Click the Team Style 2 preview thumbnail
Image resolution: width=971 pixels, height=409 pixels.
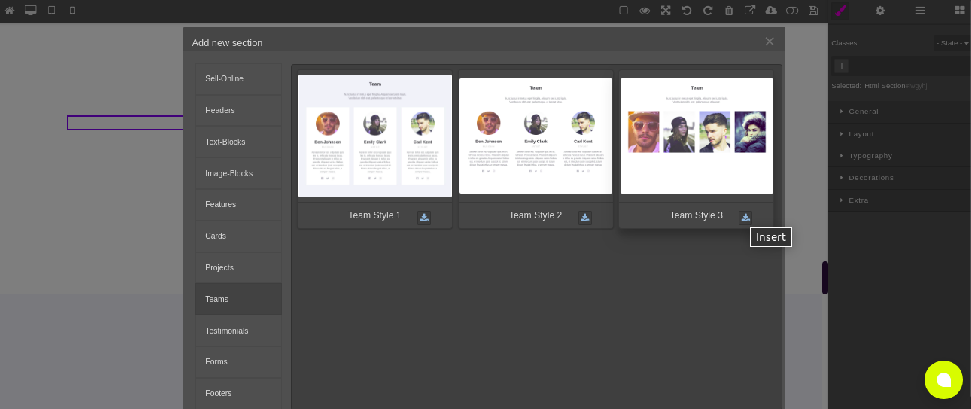[x=536, y=136]
